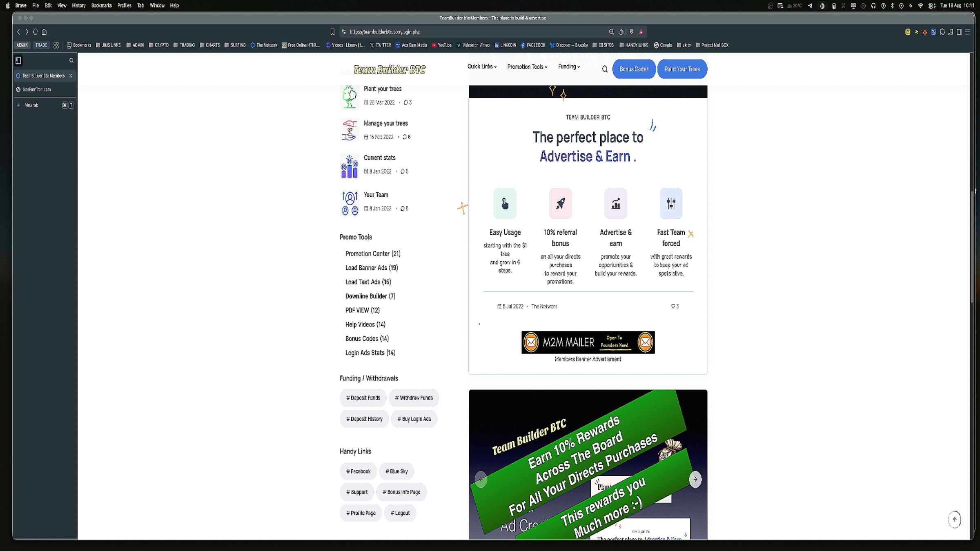Open the Wi-Fi status icon in menu bar
The image size is (980, 551).
point(920,6)
